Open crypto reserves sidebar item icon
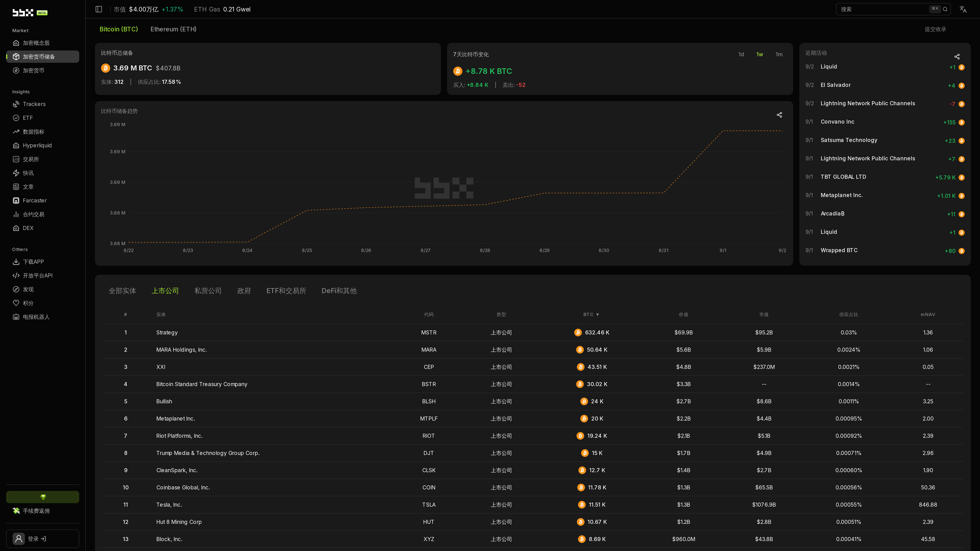The height and width of the screenshot is (551, 980). coord(16,57)
